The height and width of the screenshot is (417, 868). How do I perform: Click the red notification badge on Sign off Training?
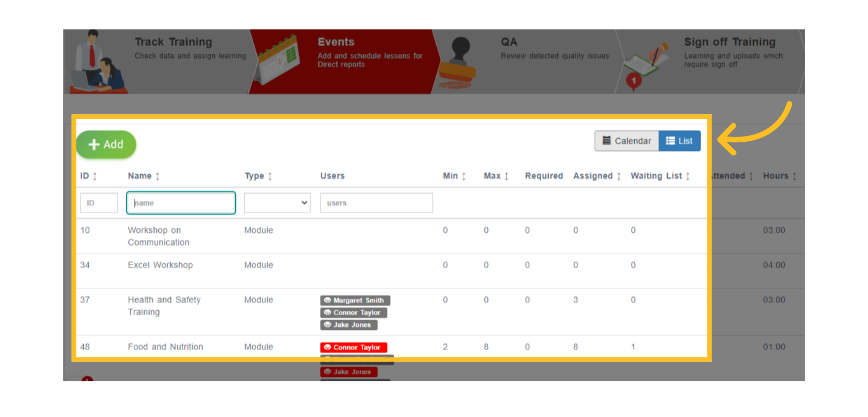click(x=633, y=81)
